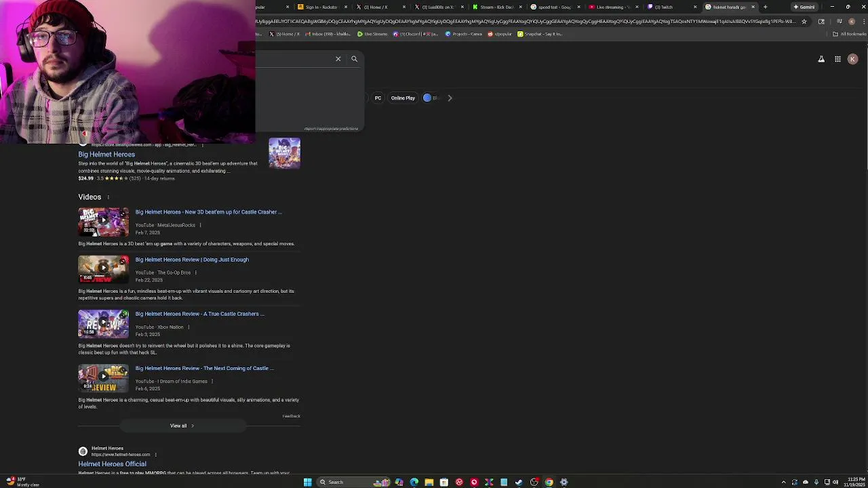This screenshot has height=488, width=868.
Task: Open the Big Helmet Heroes Steam result
Action: pyautogui.click(x=106, y=155)
